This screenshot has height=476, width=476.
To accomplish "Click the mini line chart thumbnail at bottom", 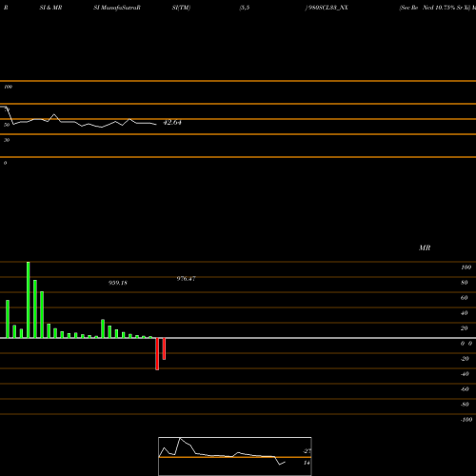I will coord(235,456).
